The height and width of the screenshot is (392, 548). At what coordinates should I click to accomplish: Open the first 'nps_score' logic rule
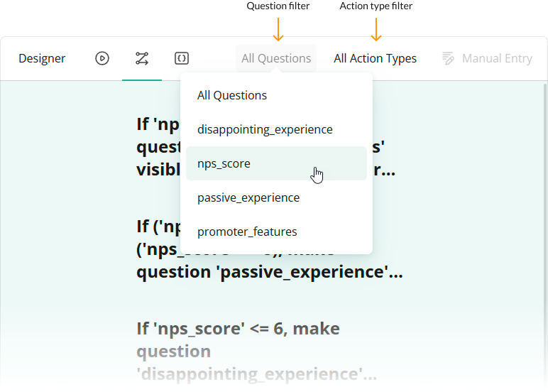(153, 148)
